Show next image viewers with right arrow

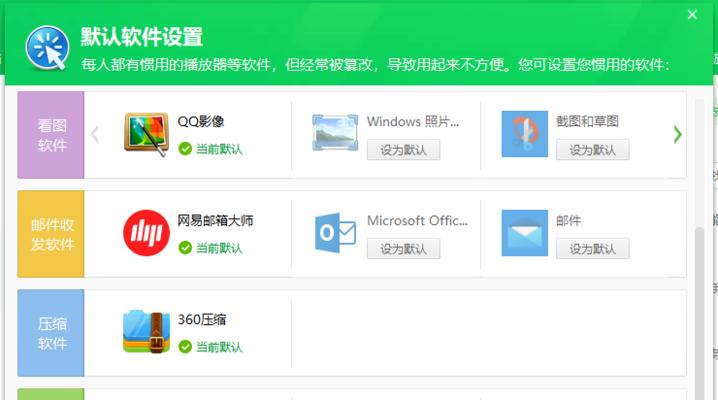click(x=677, y=135)
